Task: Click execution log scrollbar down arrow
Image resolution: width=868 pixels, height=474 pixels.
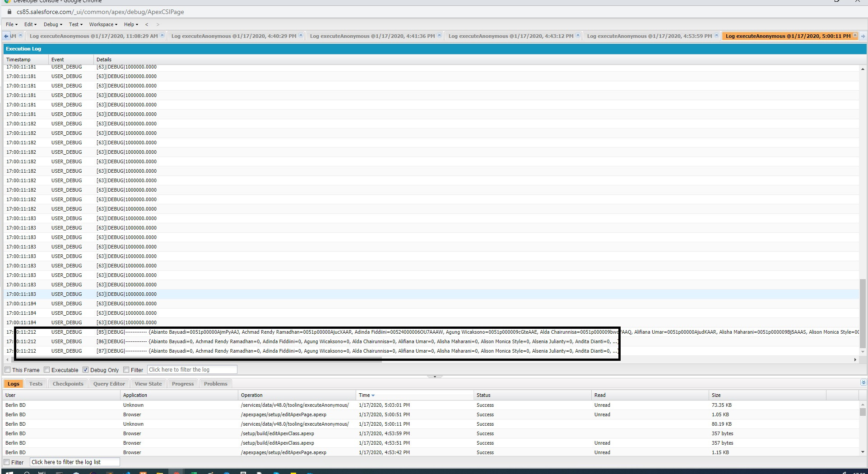Action: (863, 352)
